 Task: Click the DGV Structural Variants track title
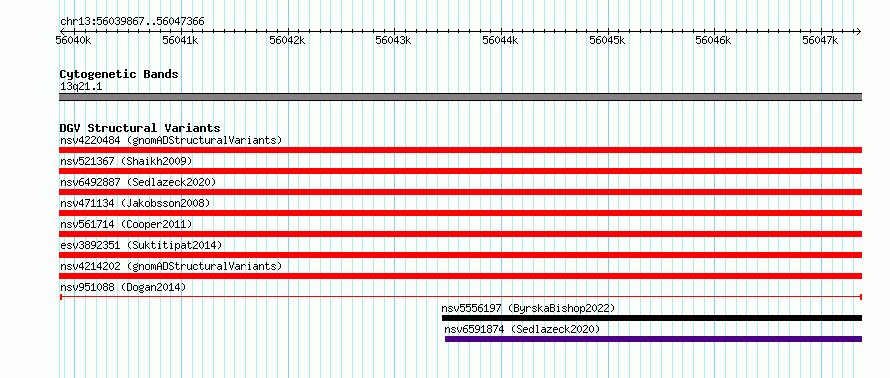pyautogui.click(x=140, y=128)
